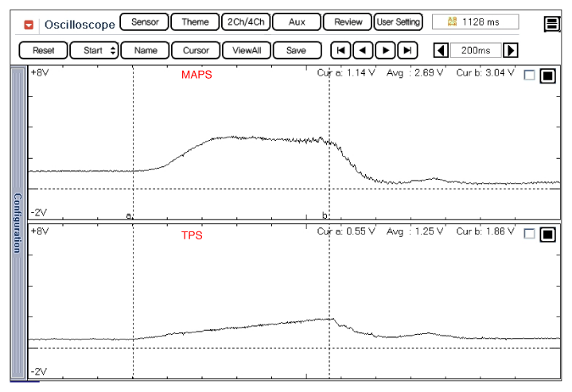Click the ViewAll button
This screenshot has width=572, height=392.
click(247, 50)
